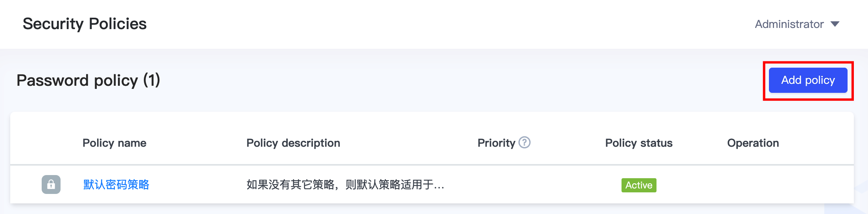Click the Priority column header text
This screenshot has width=868, height=214.
click(x=496, y=143)
